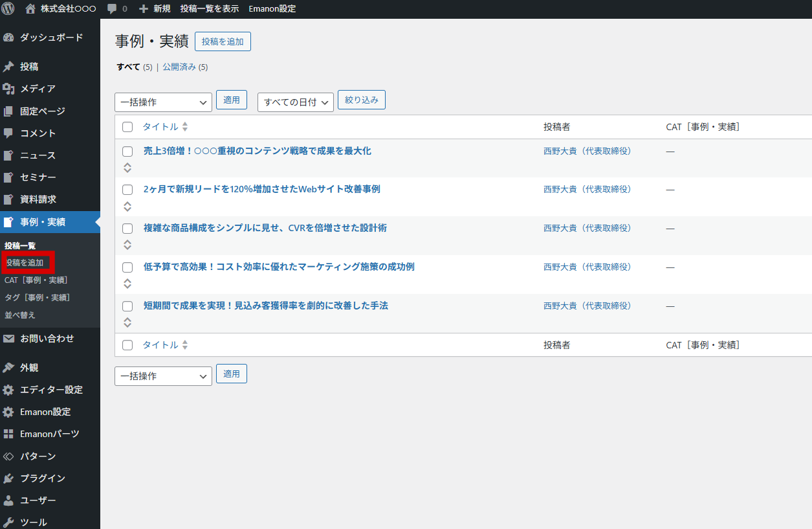Click 投稿を追加 button beside page title
812x529 pixels.
tap(223, 41)
